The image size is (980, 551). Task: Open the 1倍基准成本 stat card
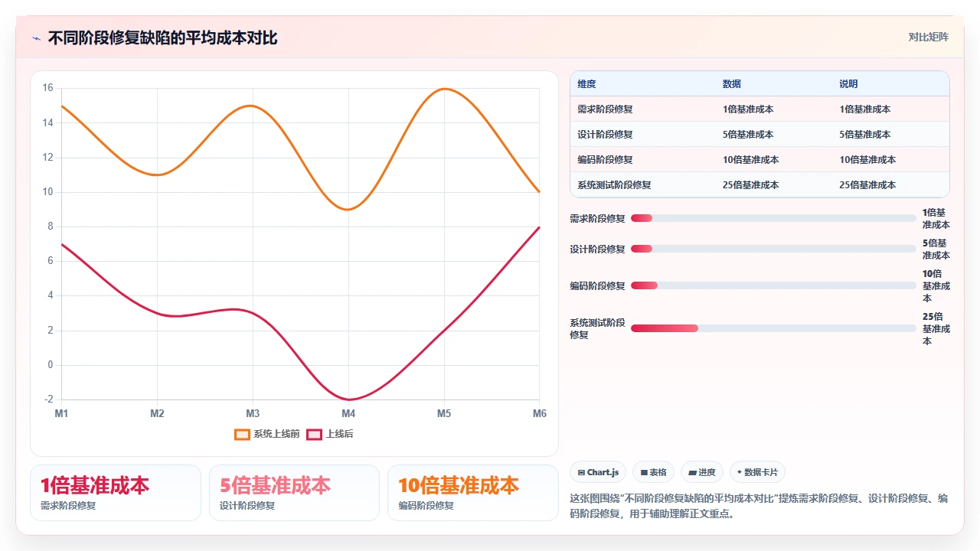click(x=116, y=493)
